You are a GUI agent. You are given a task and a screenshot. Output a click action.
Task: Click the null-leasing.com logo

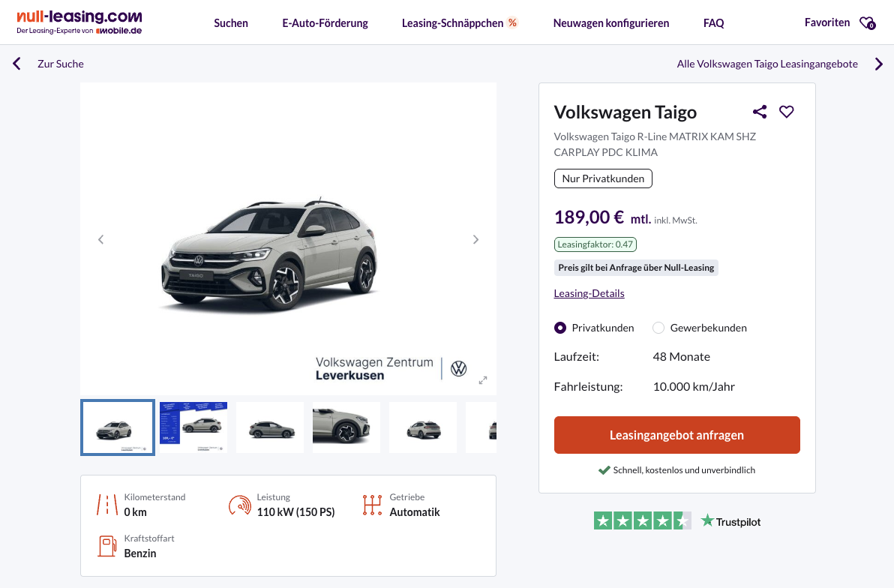click(x=79, y=22)
